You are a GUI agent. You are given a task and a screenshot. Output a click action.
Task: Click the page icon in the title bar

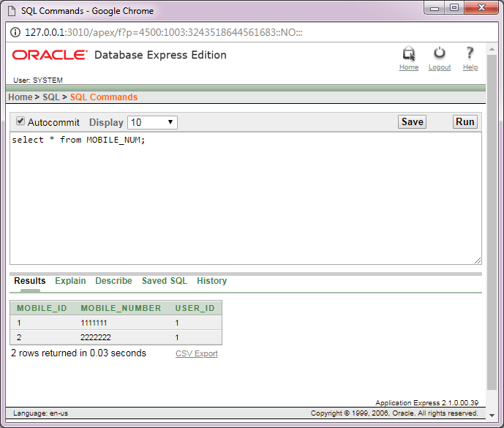coord(12,11)
